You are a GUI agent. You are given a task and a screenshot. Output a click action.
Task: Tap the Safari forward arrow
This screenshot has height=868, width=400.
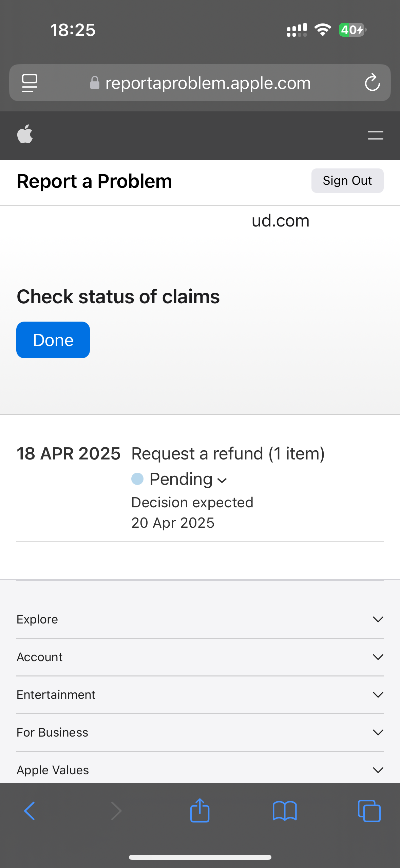click(x=116, y=811)
